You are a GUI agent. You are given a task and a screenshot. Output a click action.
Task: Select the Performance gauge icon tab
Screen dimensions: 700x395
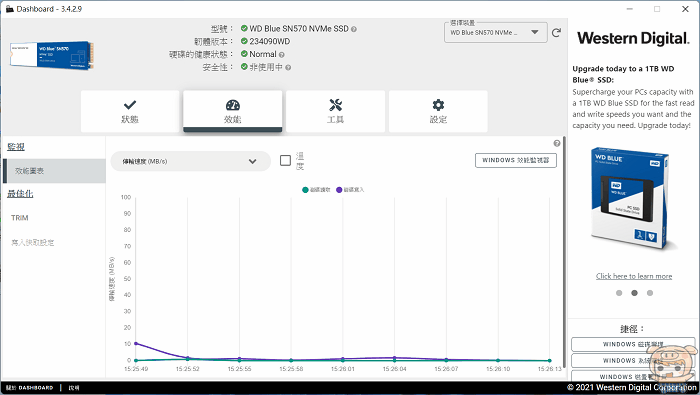pyautogui.click(x=233, y=111)
